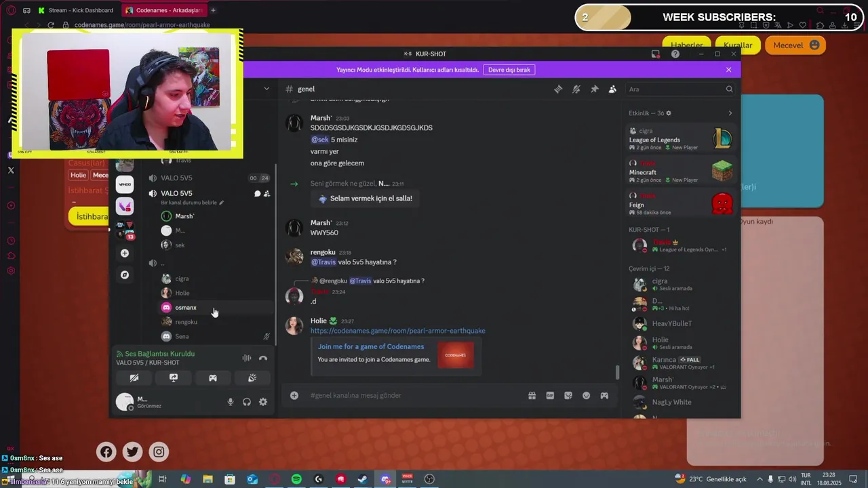The width and height of the screenshot is (868, 488).
Task: Open sticker picker
Action: click(x=568, y=395)
